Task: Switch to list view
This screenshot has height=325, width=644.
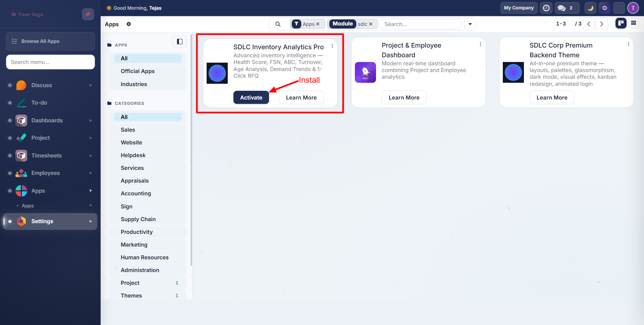Action: point(633,23)
